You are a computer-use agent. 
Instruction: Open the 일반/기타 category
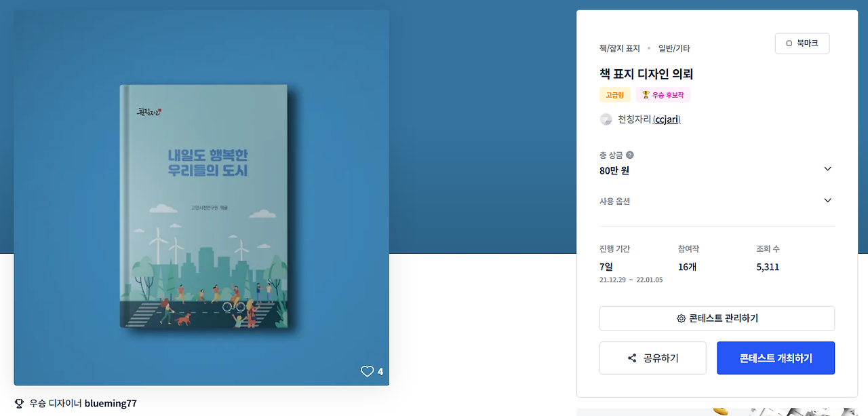[x=674, y=48]
